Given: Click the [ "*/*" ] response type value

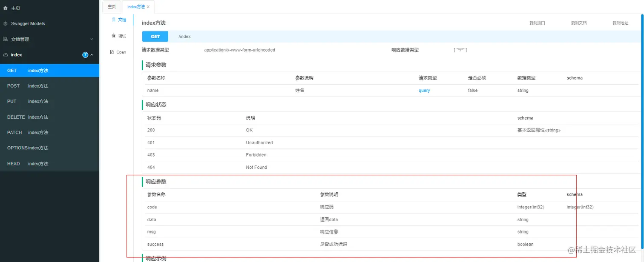Looking at the screenshot, I should [460, 50].
